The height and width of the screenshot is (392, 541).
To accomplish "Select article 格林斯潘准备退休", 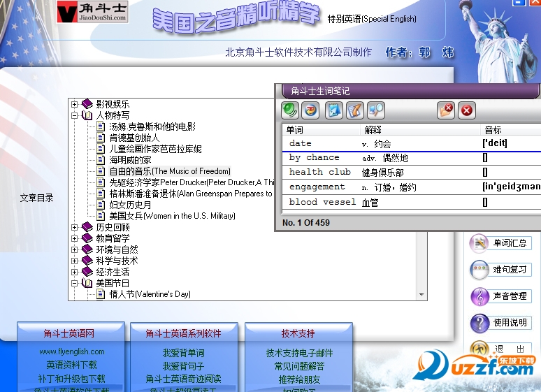I will 191,194.
